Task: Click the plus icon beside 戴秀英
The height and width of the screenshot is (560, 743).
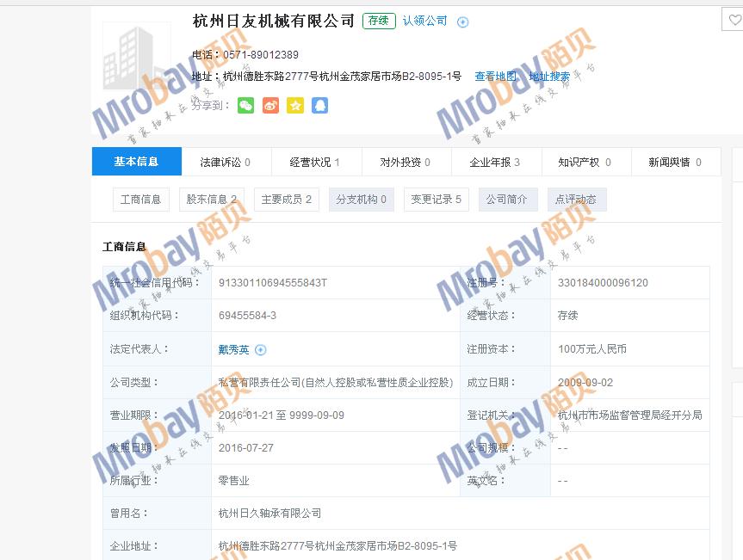Action: click(x=261, y=350)
